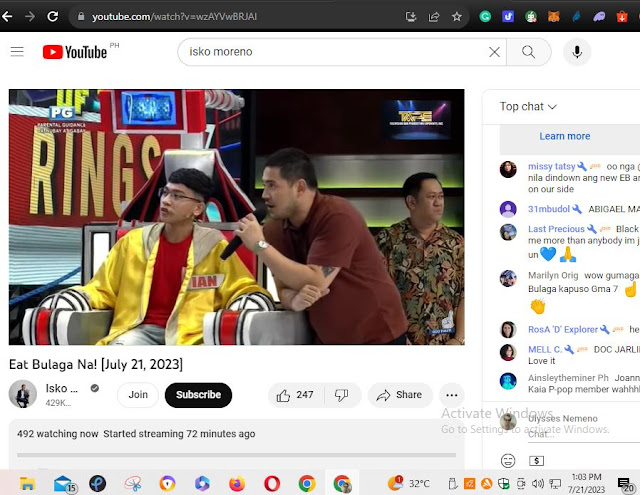Open the MetaMask fox extension icon
The image size is (640, 495).
click(x=553, y=17)
